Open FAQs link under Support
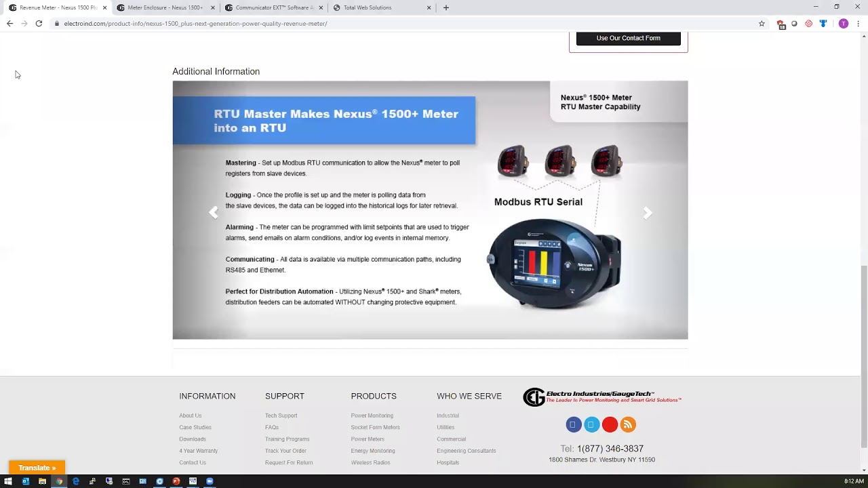Image resolution: width=868 pixels, height=488 pixels. coord(272,428)
